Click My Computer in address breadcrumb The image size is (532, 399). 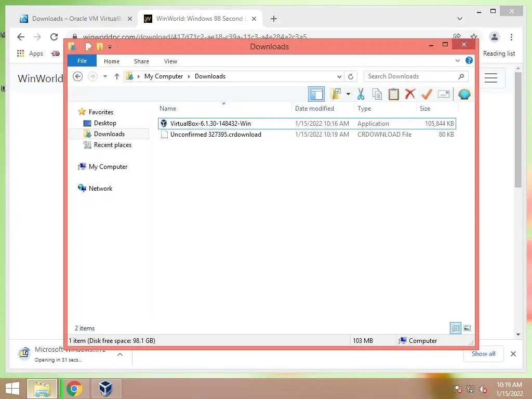(164, 76)
